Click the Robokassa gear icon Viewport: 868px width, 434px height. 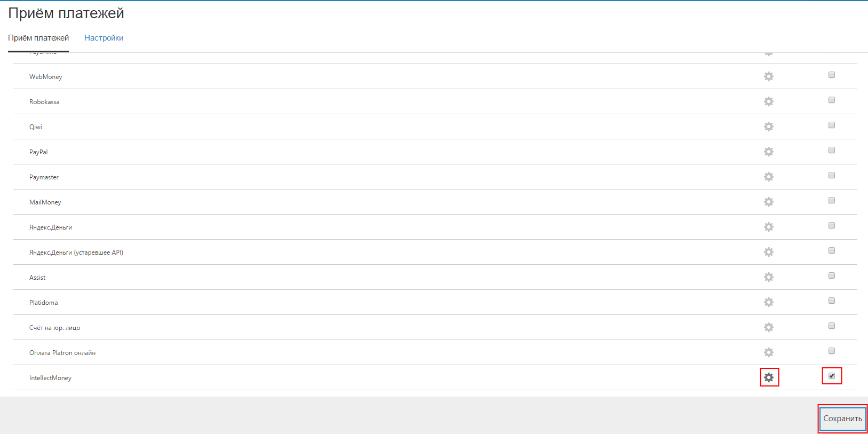[x=768, y=101]
